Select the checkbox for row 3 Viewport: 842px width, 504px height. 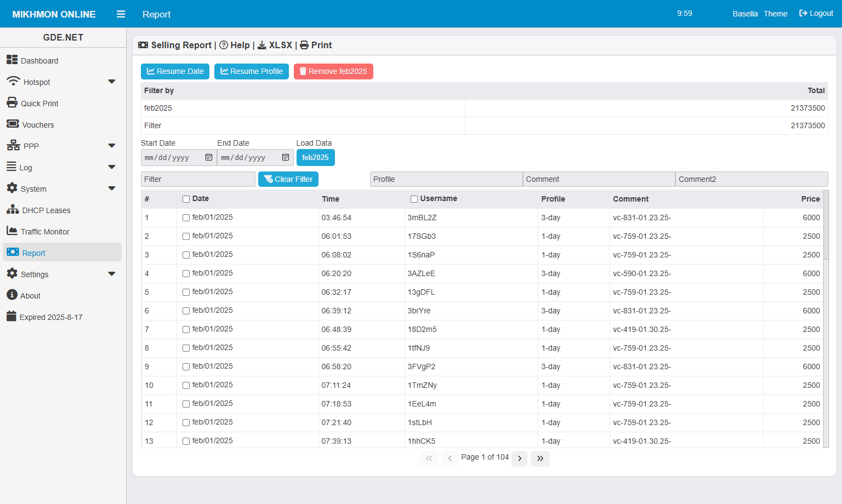pos(186,255)
